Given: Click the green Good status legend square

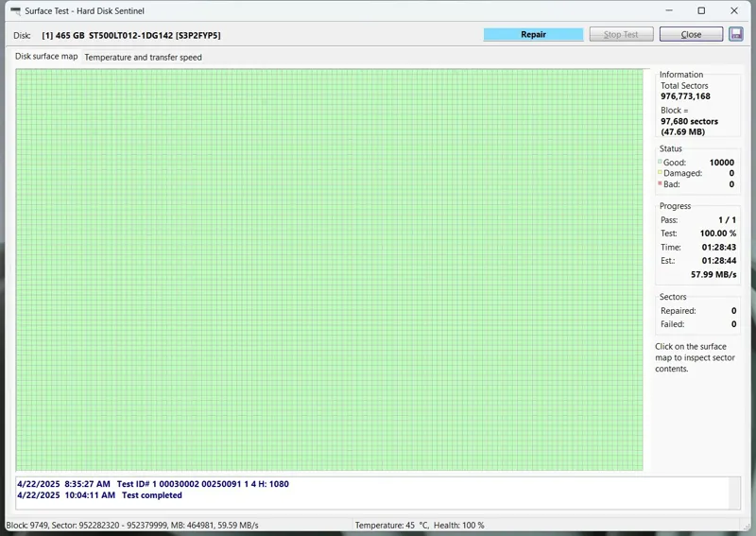Looking at the screenshot, I should pyautogui.click(x=660, y=162).
